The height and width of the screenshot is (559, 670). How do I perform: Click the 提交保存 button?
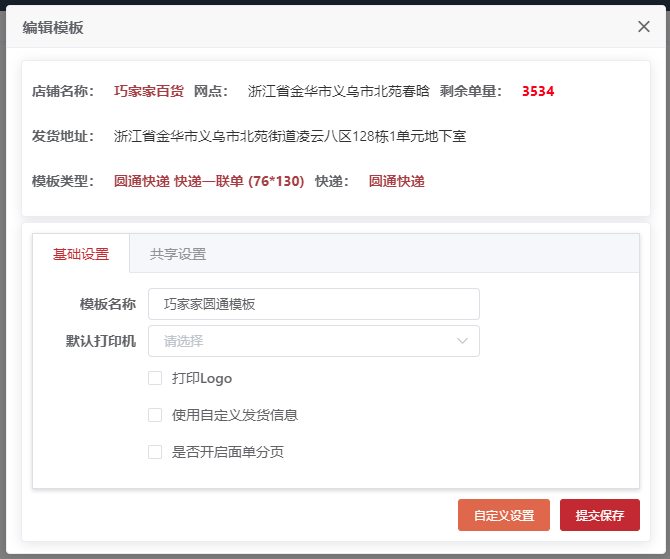point(599,515)
